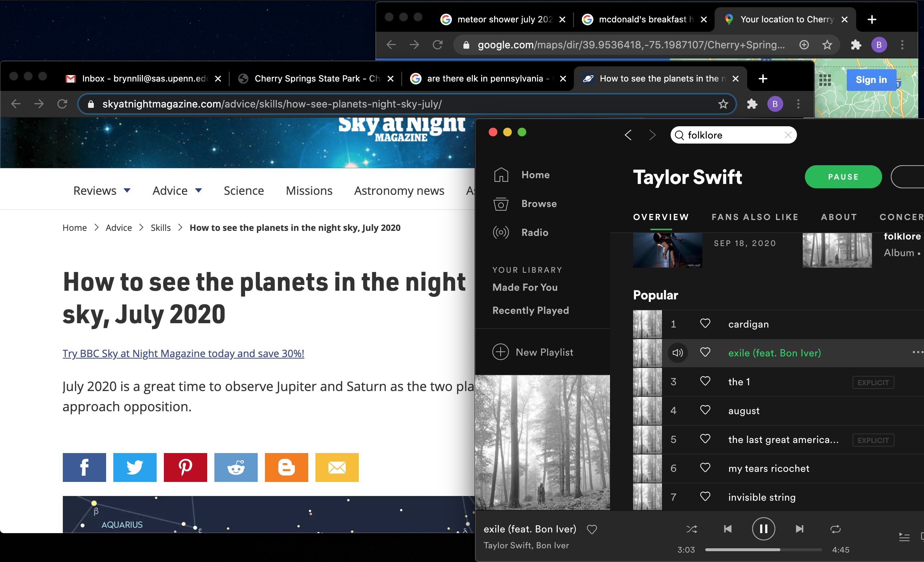924x562 pixels.
Task: Like my tears ricochet
Action: pyautogui.click(x=705, y=467)
